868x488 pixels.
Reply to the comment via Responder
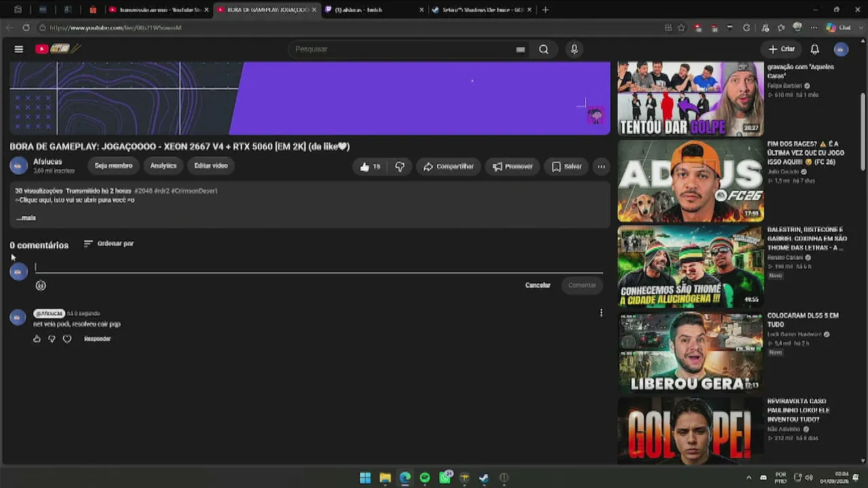click(97, 339)
